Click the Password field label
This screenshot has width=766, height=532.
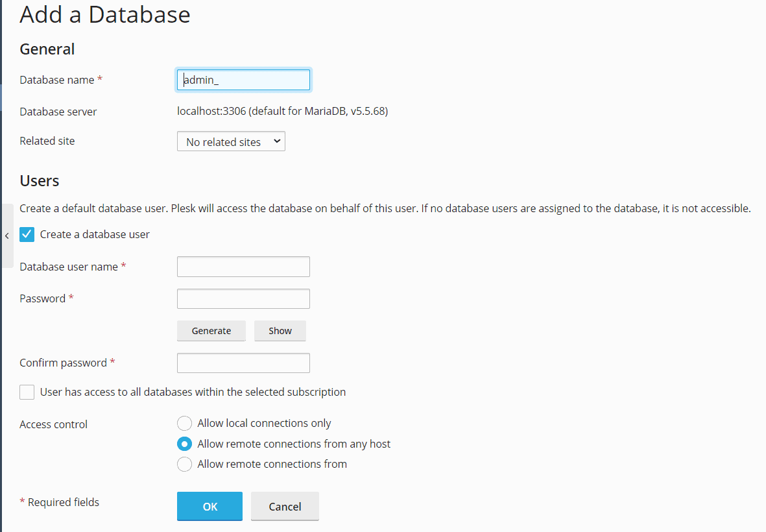(43, 298)
